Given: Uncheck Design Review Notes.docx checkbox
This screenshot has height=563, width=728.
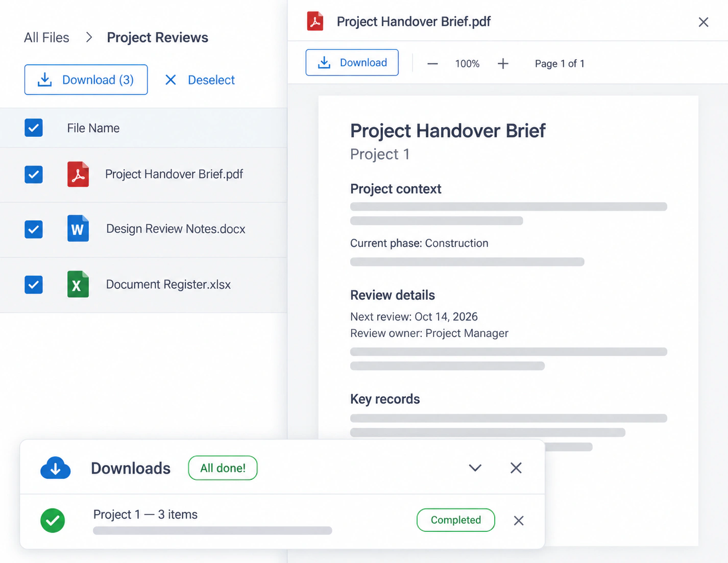Looking at the screenshot, I should pyautogui.click(x=34, y=229).
